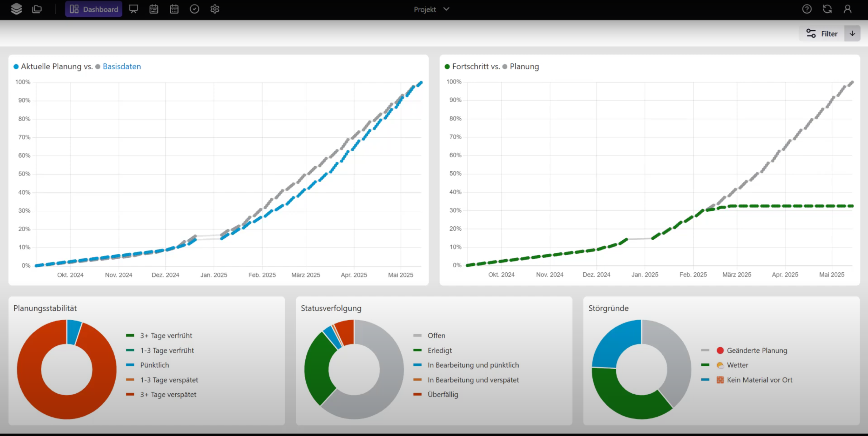This screenshot has height=436, width=868.
Task: Open the settings gear icon
Action: point(215,9)
